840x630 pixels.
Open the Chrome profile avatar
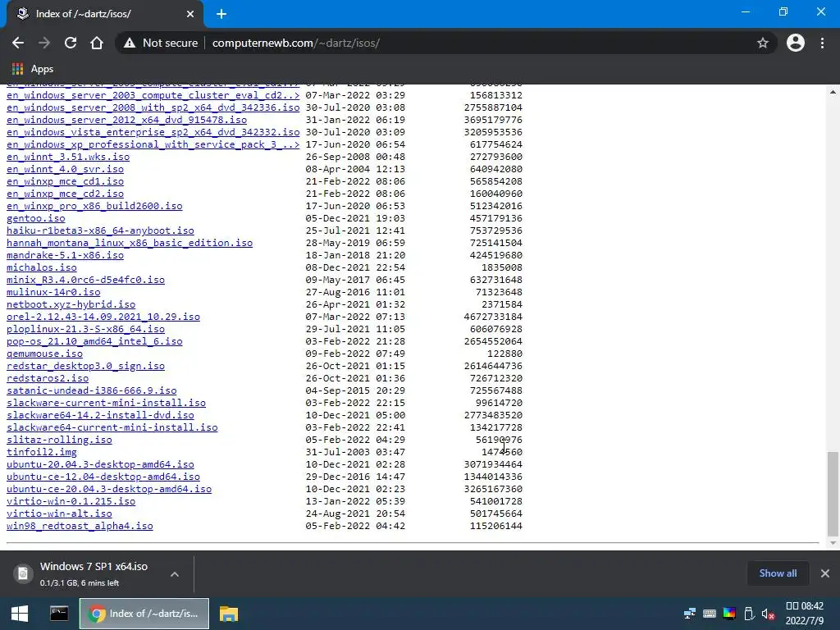coord(796,43)
